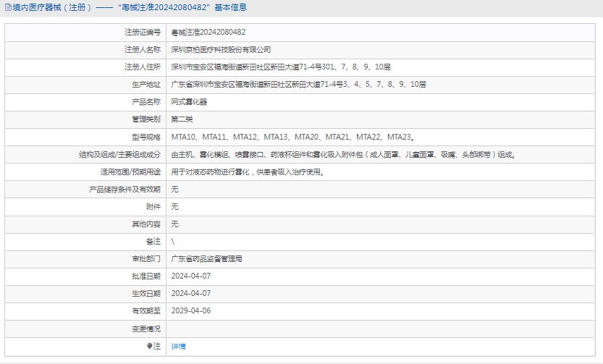Click the model specification list starting MTA10
This screenshot has height=364, width=603.
pos(292,137)
